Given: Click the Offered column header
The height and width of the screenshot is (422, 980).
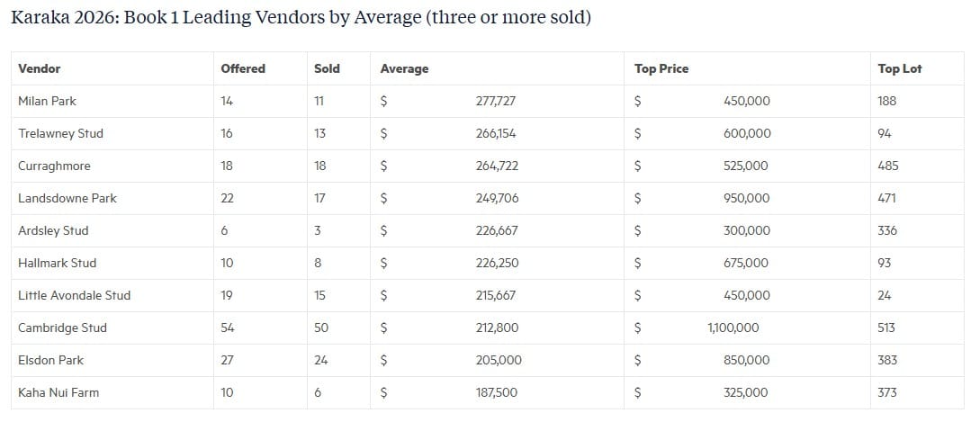Looking at the screenshot, I should tap(243, 68).
